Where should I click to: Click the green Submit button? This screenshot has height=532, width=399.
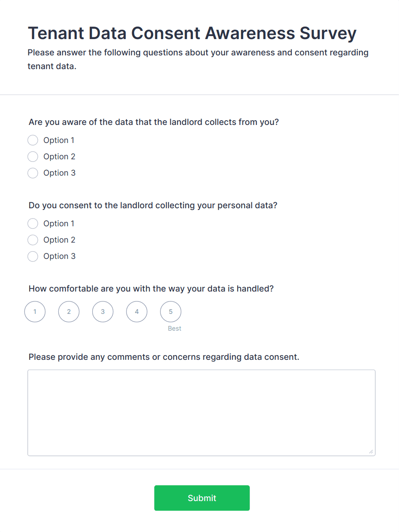point(202,498)
